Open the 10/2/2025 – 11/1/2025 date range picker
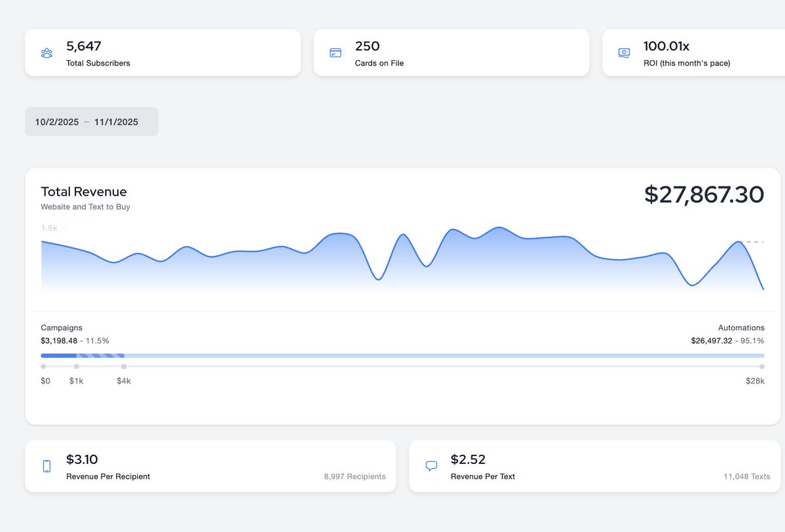Viewport: 785px width, 532px height. coord(92,122)
